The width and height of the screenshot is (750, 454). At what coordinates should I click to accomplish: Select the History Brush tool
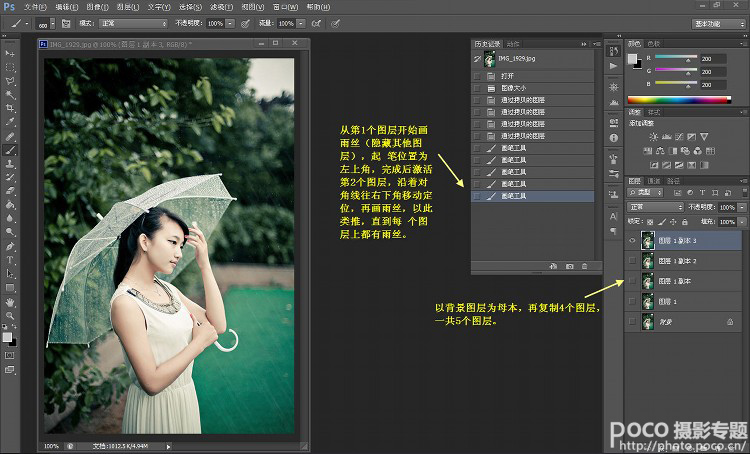pyautogui.click(x=10, y=177)
